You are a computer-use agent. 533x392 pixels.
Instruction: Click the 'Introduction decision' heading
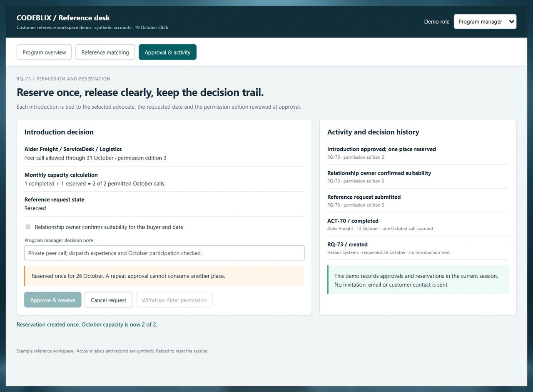[59, 132]
